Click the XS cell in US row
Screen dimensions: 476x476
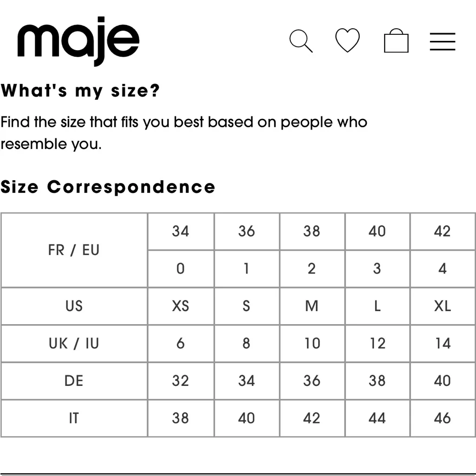click(x=181, y=306)
